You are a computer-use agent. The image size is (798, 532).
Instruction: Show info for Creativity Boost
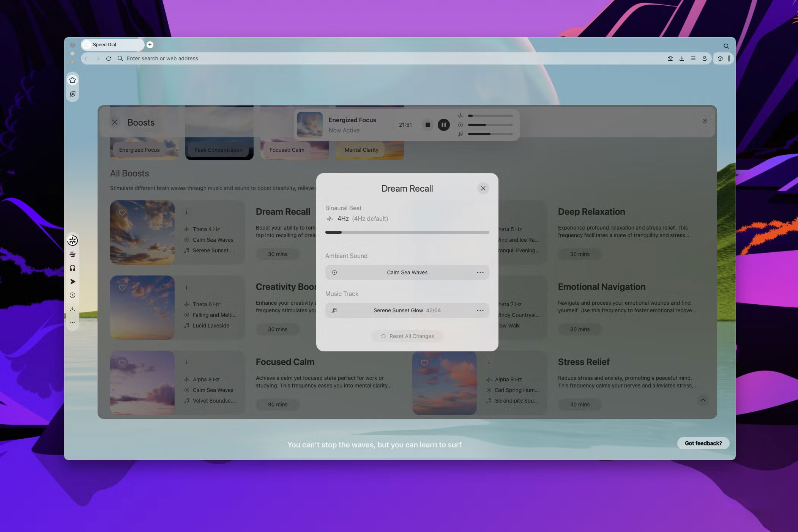tap(186, 288)
